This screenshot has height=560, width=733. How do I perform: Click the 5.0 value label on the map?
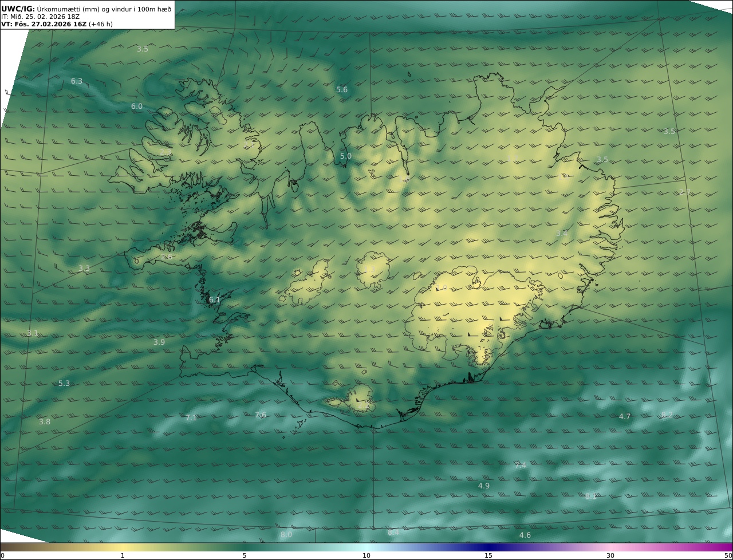pos(346,156)
